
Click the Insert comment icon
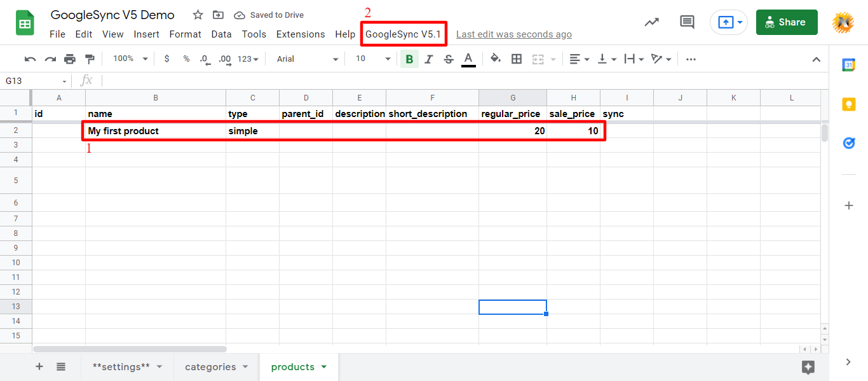click(687, 22)
